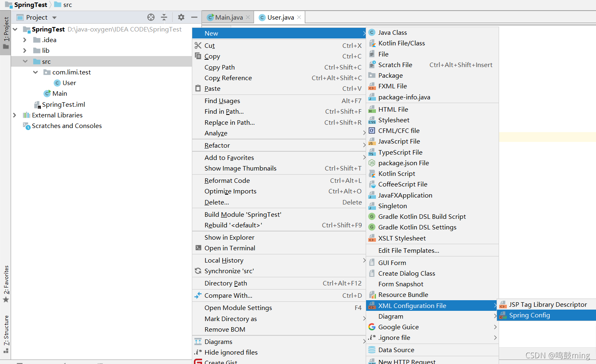Choose Find Usages in context menu
Viewport: 596px width, 364px height.
(279, 101)
